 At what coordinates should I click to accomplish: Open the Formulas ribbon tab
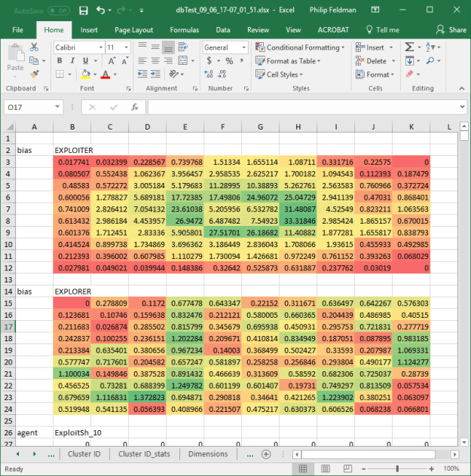(185, 29)
